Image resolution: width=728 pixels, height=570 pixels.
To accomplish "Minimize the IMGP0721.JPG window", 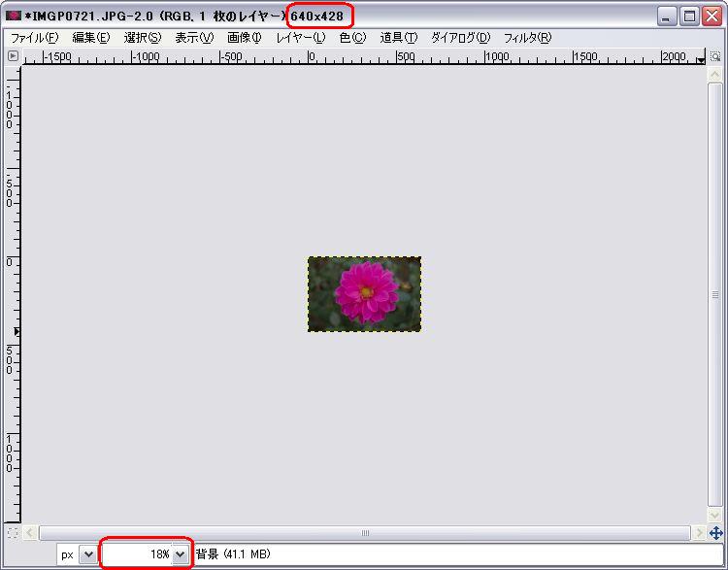I will click(x=667, y=17).
